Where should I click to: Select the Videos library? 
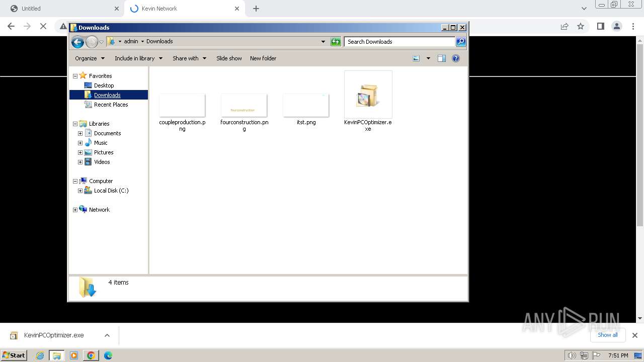102,162
